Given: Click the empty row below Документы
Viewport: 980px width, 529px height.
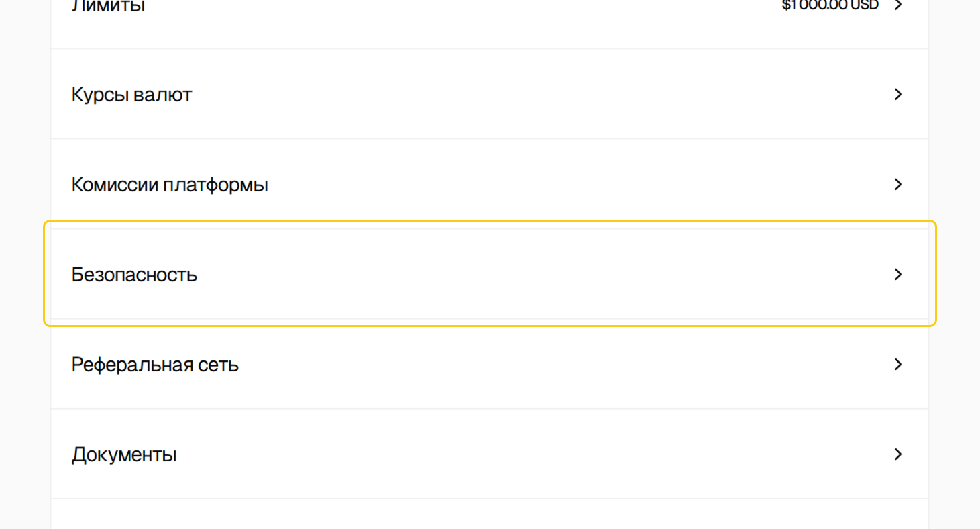Looking at the screenshot, I should (x=490, y=515).
